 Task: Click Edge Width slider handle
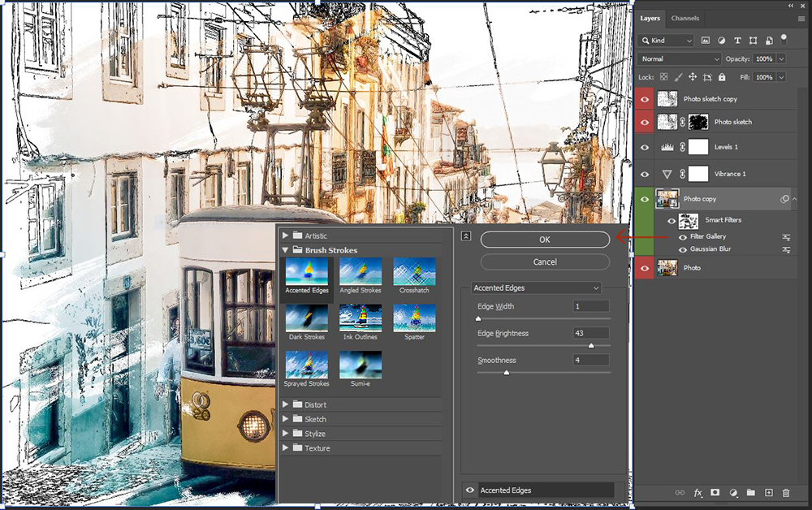478,318
